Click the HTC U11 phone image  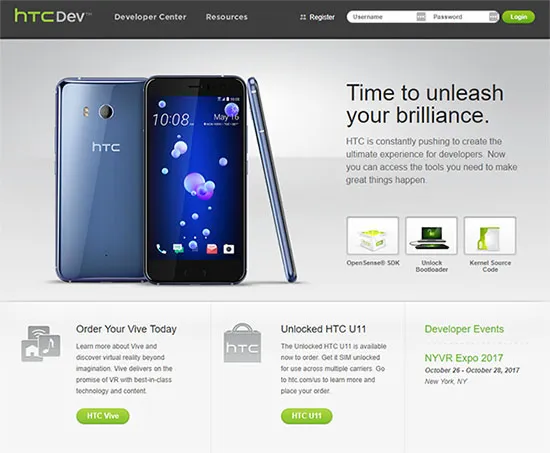175,179
